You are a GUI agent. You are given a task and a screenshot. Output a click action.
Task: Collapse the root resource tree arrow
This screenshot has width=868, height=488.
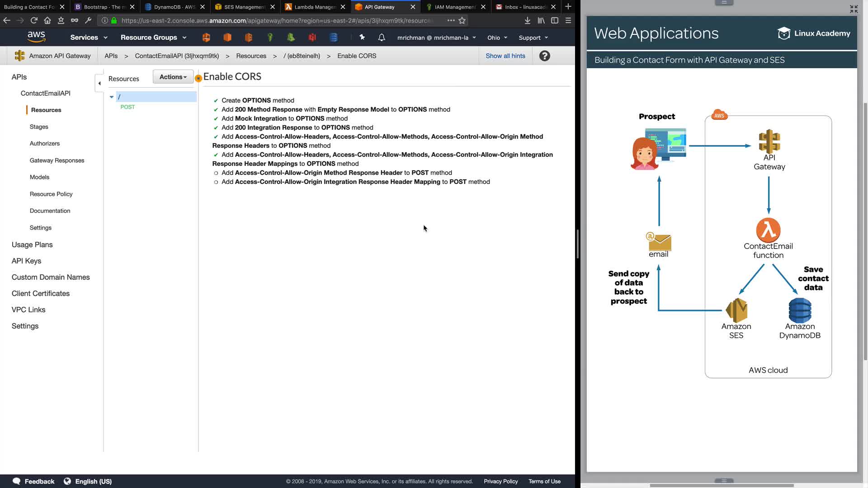coord(112,97)
